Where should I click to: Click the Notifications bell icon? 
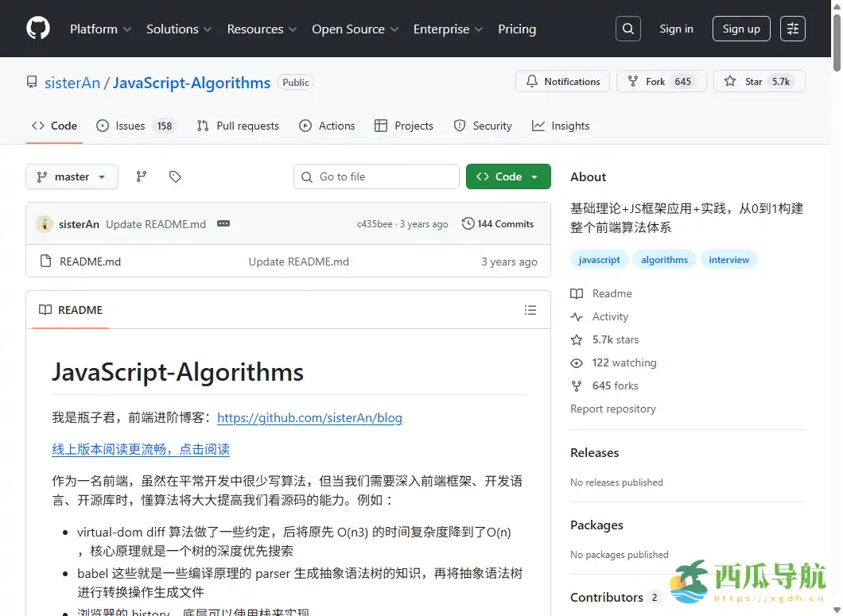[x=532, y=81]
